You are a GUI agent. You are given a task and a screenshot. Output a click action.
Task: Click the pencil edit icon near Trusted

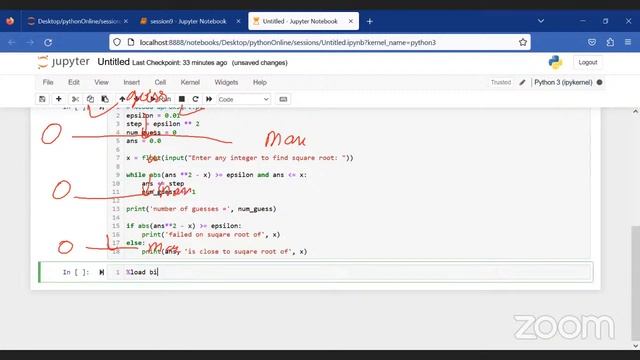522,82
